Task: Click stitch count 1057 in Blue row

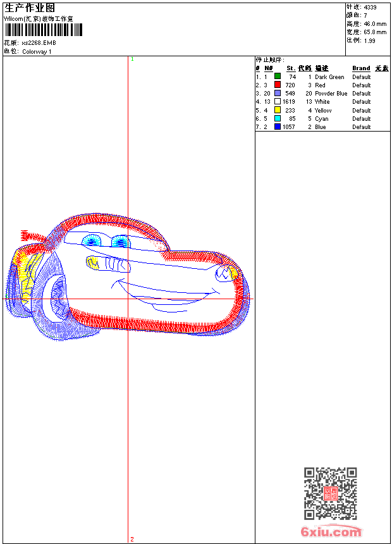Action: point(289,127)
